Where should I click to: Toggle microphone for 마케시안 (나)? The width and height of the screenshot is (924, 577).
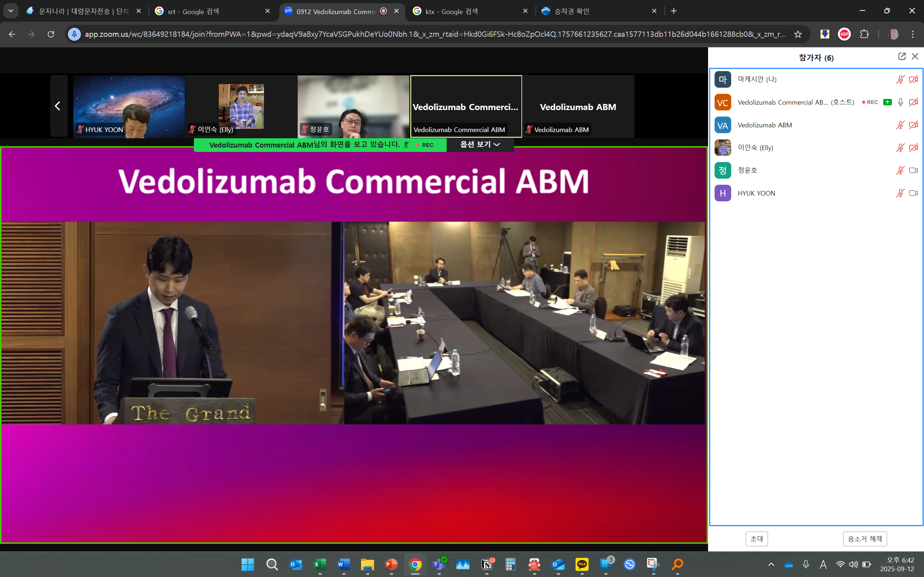(x=900, y=79)
